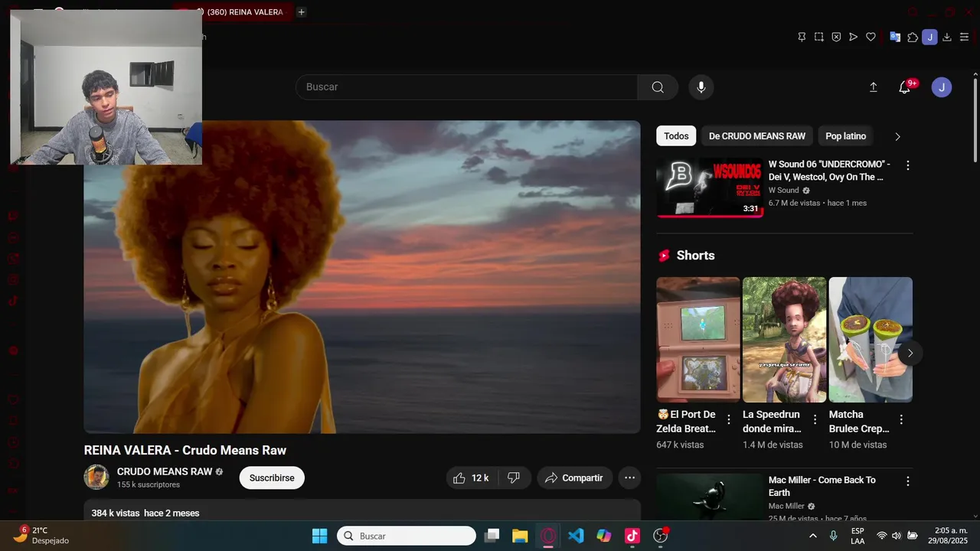Open the CRUDO MEANS RAW channel name
Screen dimensions: 980x551
165,471
